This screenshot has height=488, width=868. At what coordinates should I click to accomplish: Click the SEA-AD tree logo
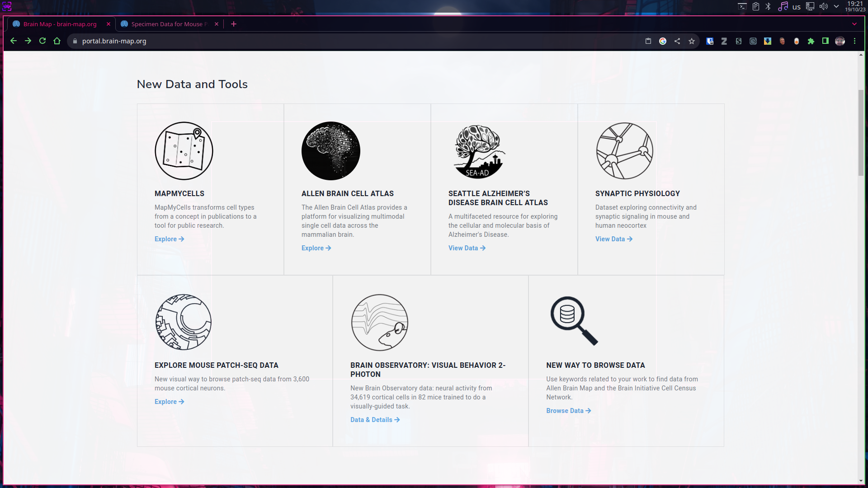(478, 151)
